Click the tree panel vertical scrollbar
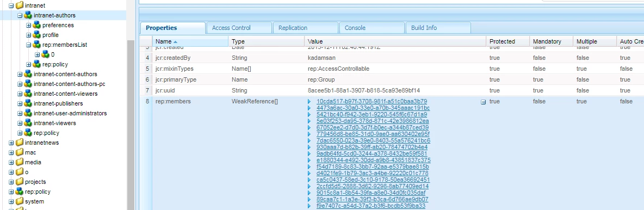Image resolution: width=644 pixels, height=210 pixels. pyautogui.click(x=131, y=123)
